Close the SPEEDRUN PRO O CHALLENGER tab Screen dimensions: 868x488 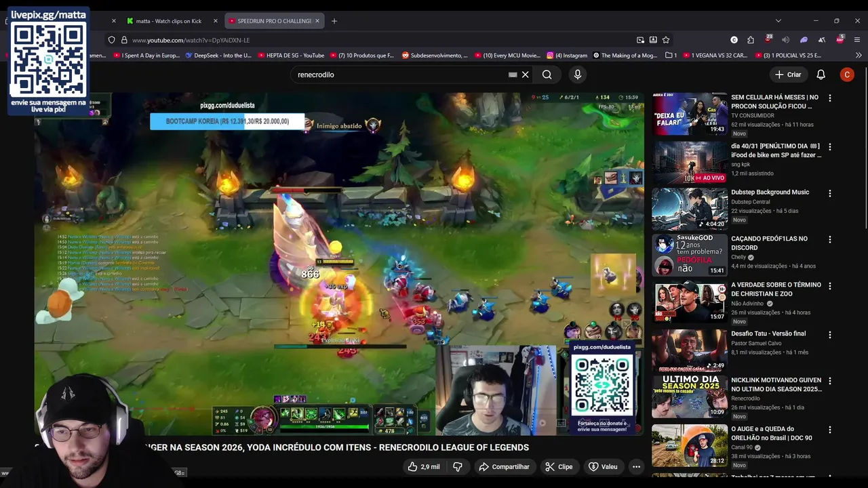point(317,21)
